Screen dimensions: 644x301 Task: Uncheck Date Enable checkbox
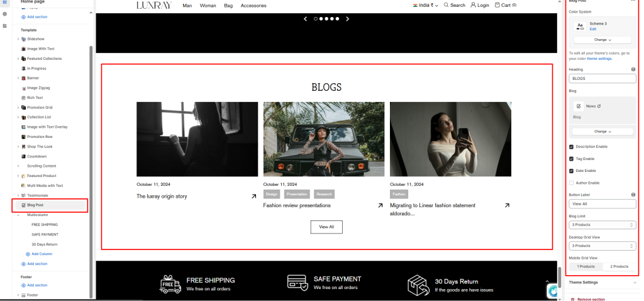click(571, 171)
